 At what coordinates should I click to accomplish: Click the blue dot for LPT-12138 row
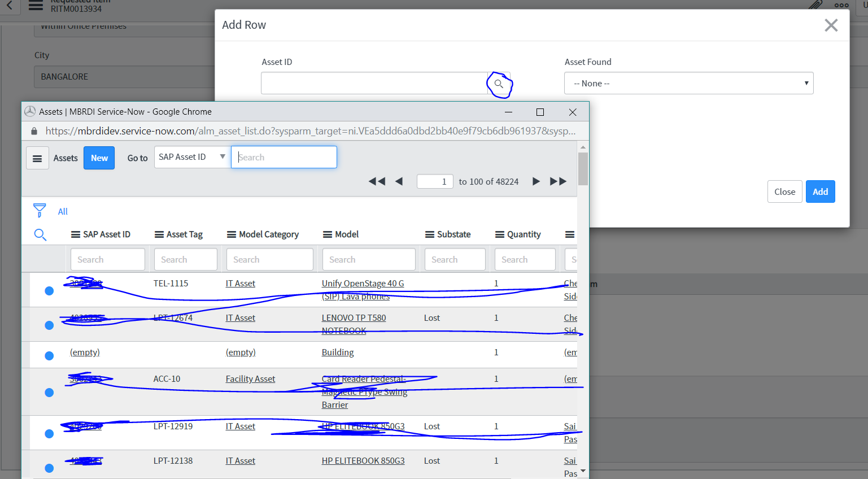49,468
